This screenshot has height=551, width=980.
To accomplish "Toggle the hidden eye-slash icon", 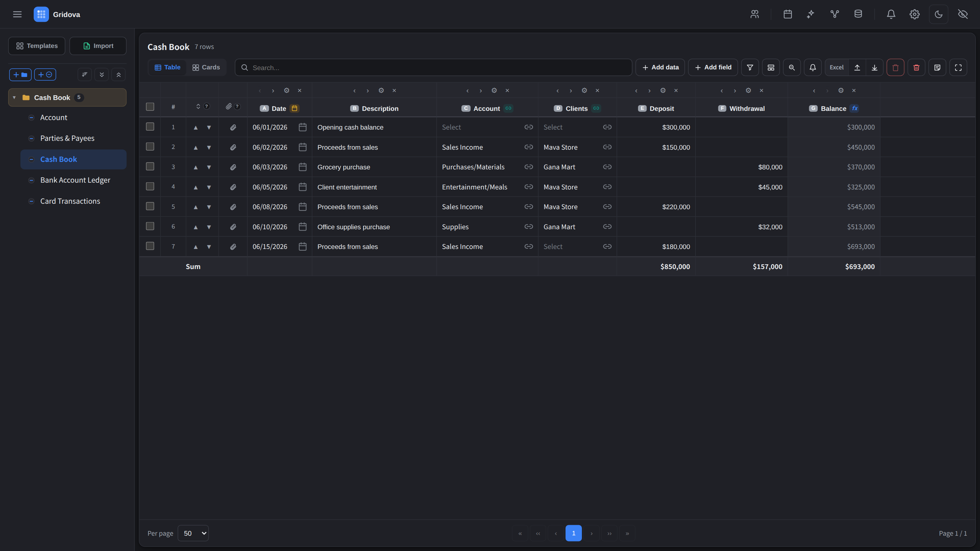I will pos(963,14).
